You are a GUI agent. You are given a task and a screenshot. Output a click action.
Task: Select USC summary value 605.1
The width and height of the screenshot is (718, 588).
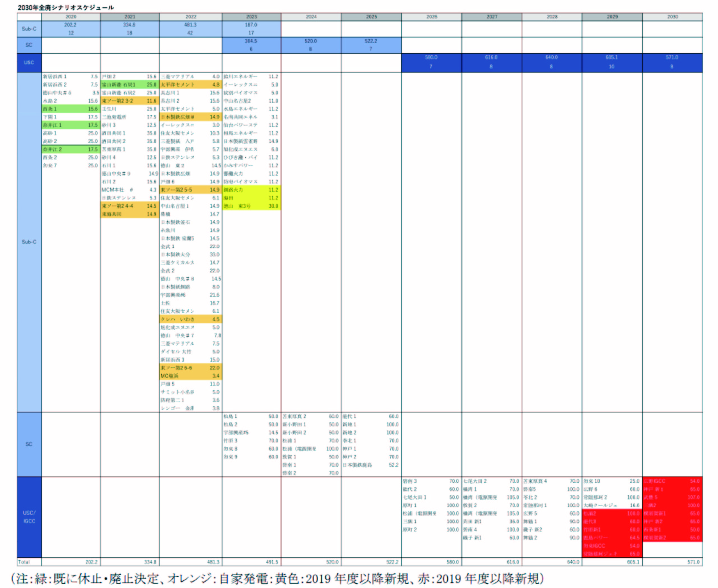(x=612, y=58)
